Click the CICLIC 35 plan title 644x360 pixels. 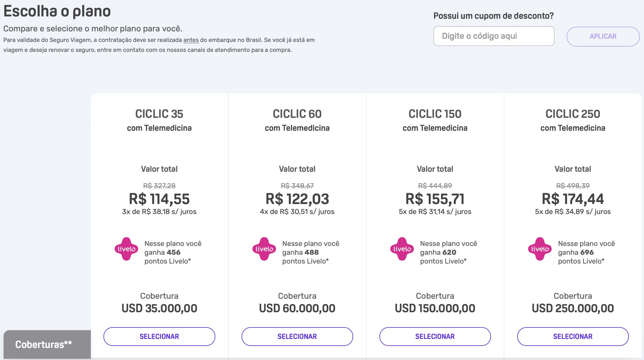pyautogui.click(x=159, y=114)
